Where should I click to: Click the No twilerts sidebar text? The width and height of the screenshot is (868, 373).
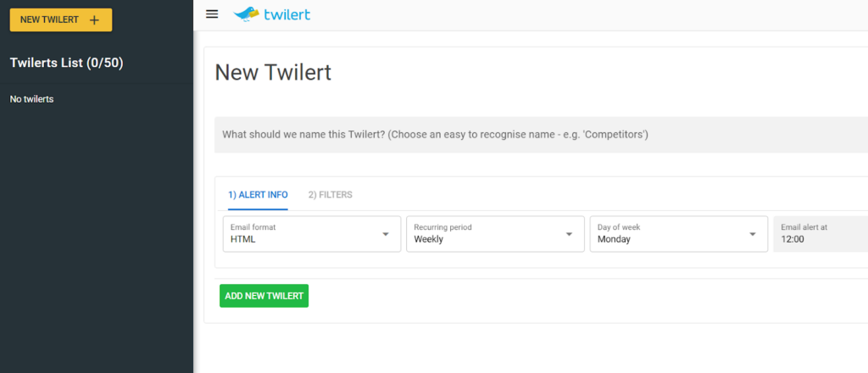tap(32, 99)
